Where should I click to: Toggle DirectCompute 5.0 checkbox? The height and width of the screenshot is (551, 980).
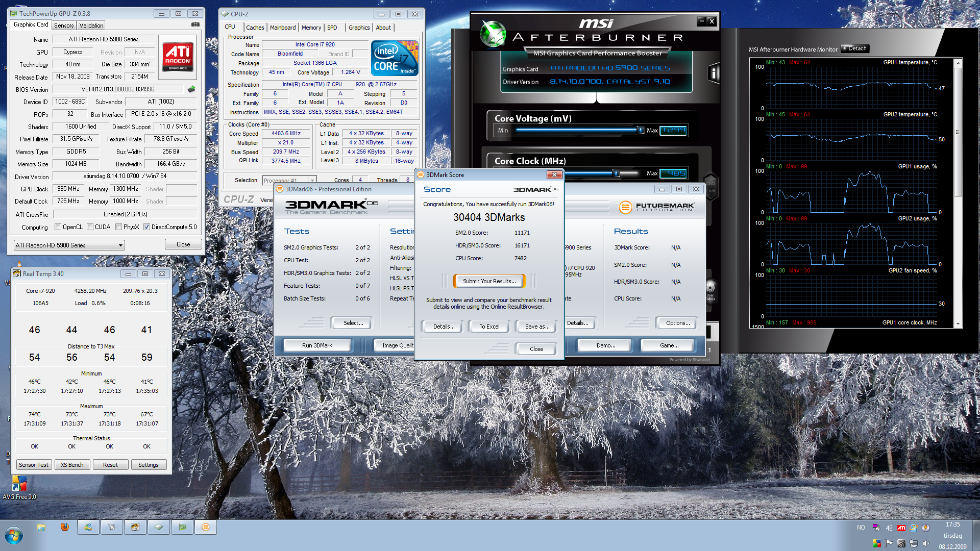coord(146,227)
